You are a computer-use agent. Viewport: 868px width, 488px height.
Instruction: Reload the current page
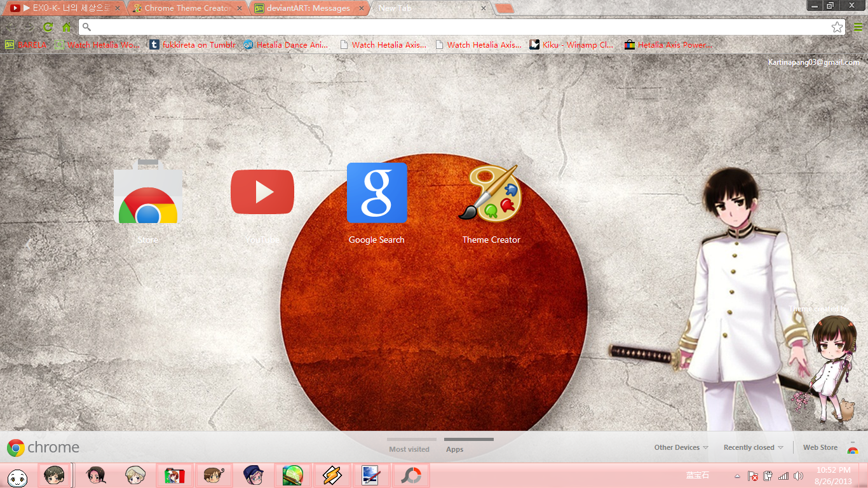[x=47, y=27]
